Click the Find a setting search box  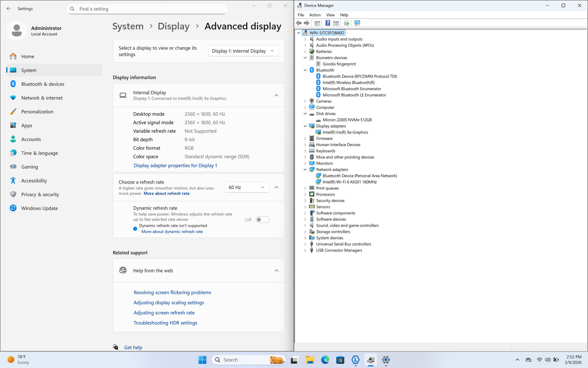pos(147,9)
